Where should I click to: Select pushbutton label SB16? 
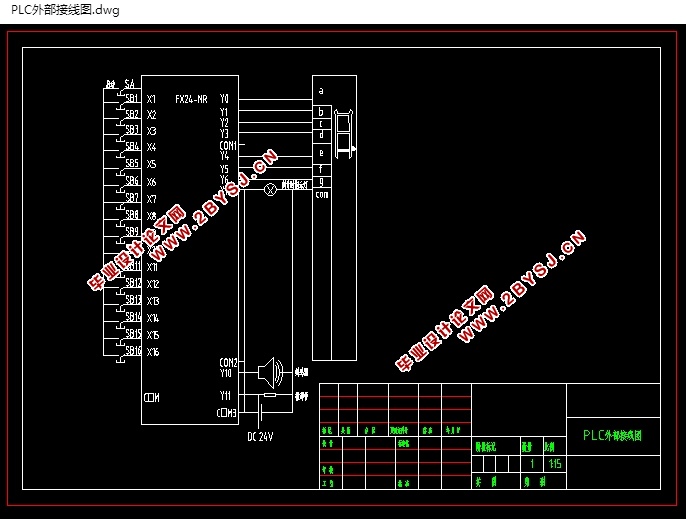point(133,351)
